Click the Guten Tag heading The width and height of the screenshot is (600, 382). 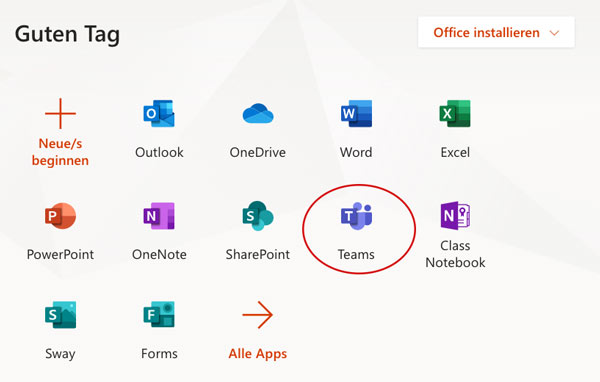(67, 34)
